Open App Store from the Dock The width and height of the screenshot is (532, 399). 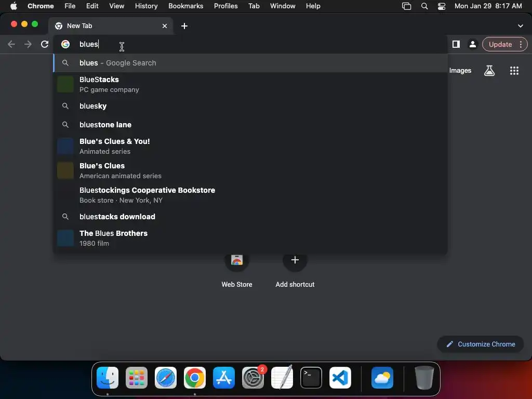pyautogui.click(x=224, y=378)
